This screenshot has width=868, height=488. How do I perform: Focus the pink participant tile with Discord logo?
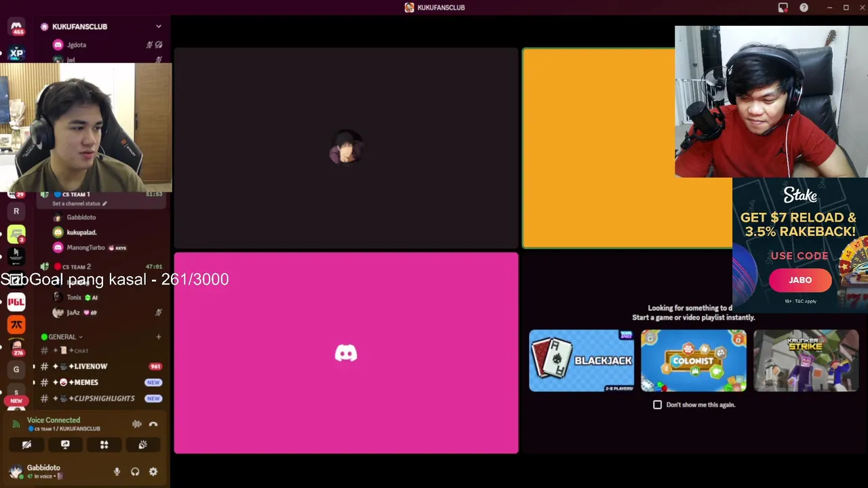[x=346, y=353]
